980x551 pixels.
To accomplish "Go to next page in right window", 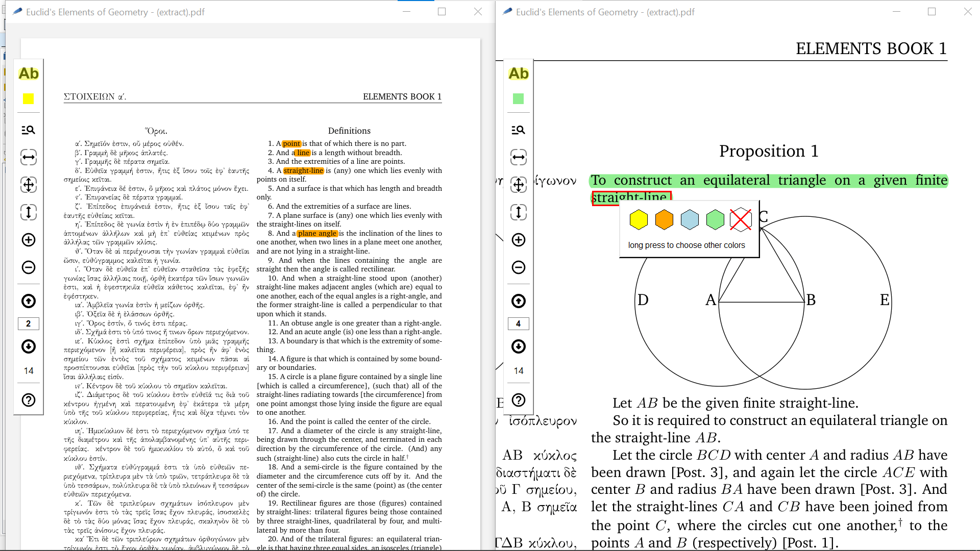I will [x=519, y=346].
